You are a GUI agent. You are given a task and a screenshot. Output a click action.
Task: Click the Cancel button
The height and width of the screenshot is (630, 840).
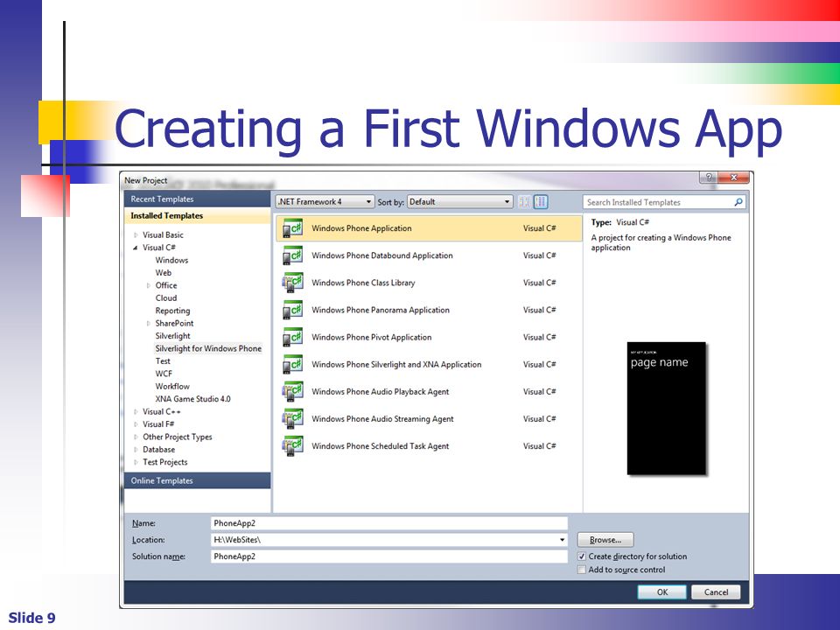click(x=716, y=592)
